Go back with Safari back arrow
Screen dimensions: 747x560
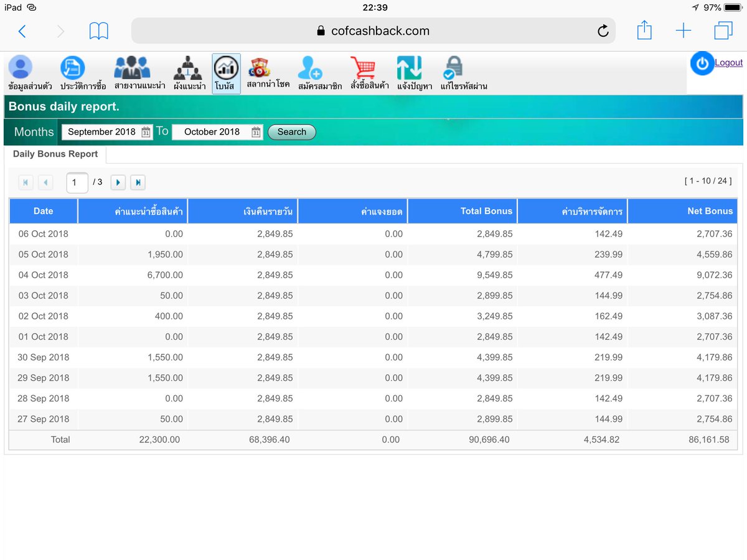point(22,31)
